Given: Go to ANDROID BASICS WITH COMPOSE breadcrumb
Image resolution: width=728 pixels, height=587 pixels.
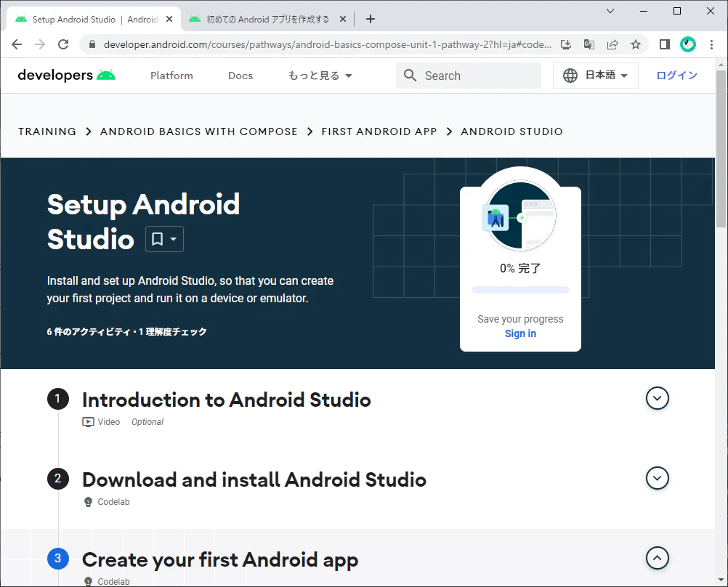Looking at the screenshot, I should coord(199,131).
